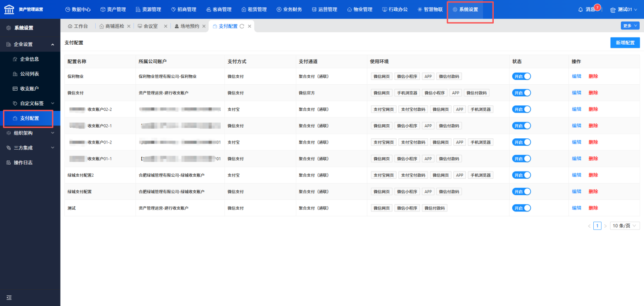
Task: Click 微信付款码 tag in 测试 row
Action: tap(434, 208)
